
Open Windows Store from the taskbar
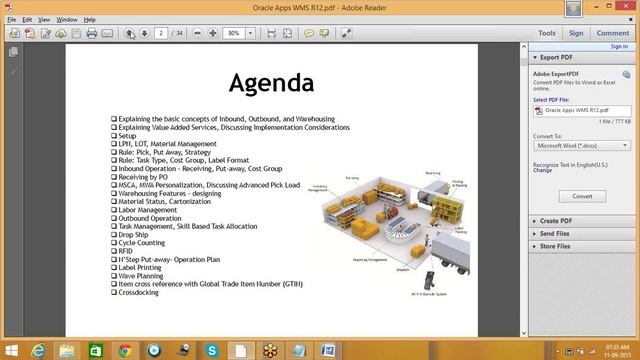[x=96, y=351]
